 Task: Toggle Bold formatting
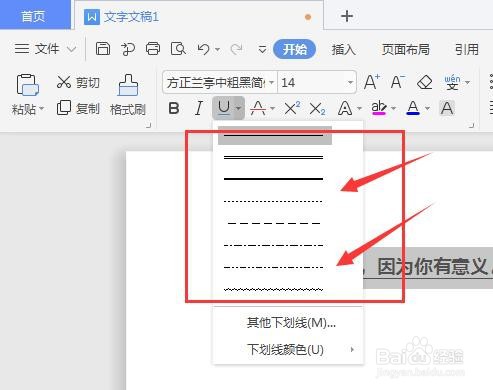174,108
